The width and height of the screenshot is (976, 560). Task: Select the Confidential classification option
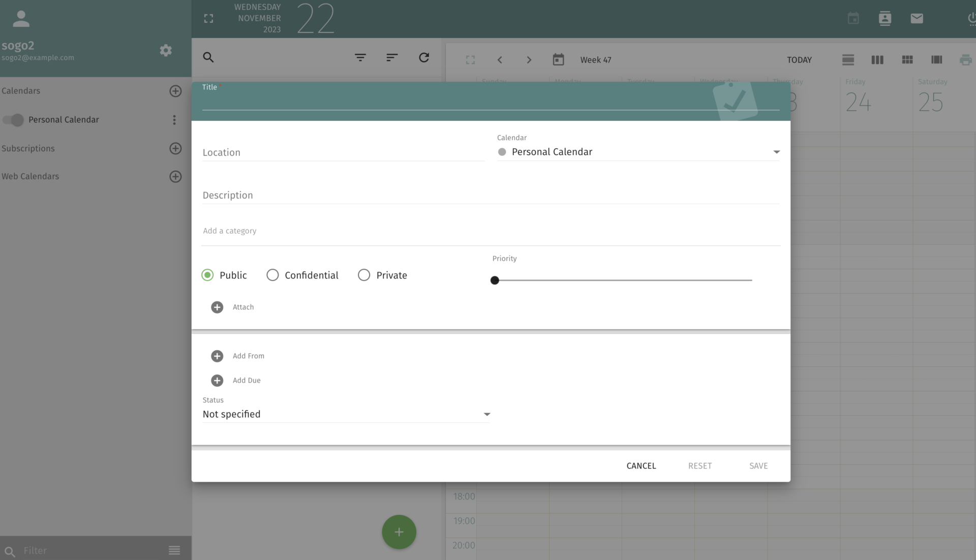[x=272, y=275]
